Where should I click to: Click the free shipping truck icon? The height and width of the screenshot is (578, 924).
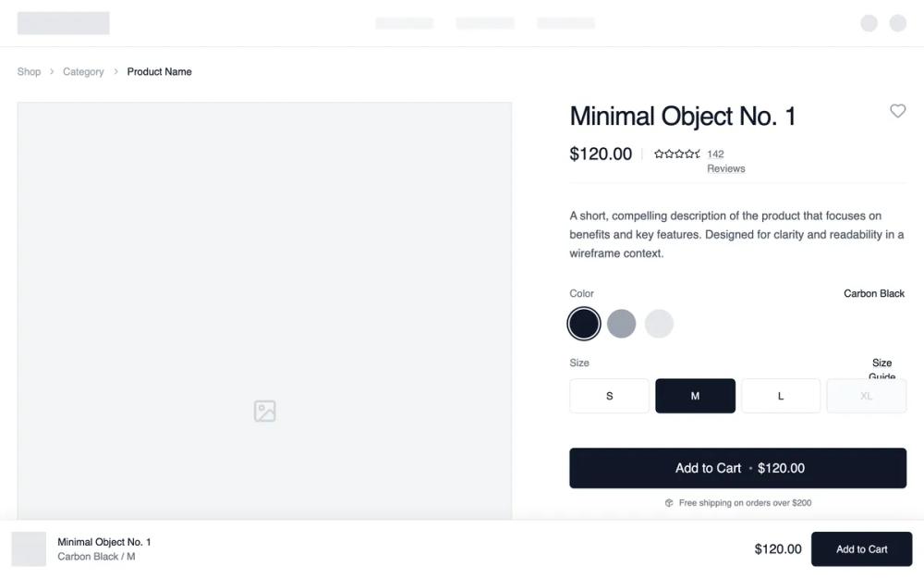coord(668,502)
